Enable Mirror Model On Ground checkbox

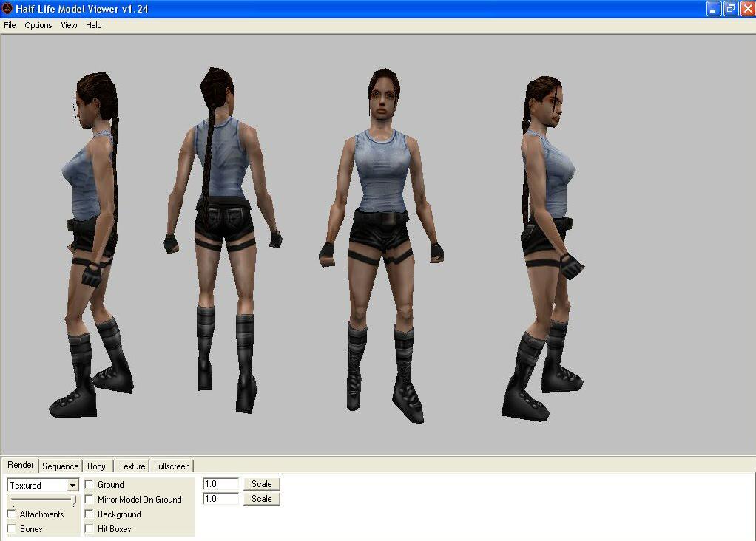[90, 499]
